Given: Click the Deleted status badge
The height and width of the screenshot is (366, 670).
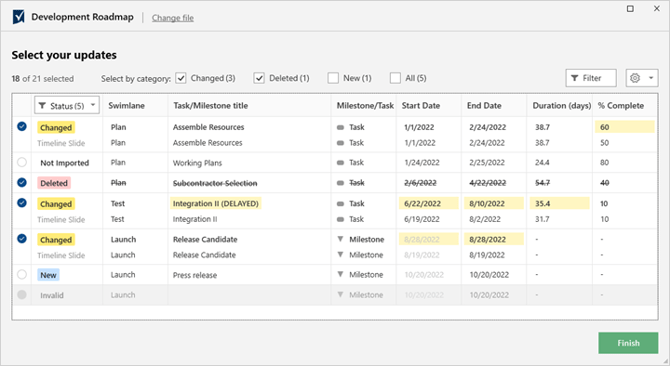Looking at the screenshot, I should [54, 183].
